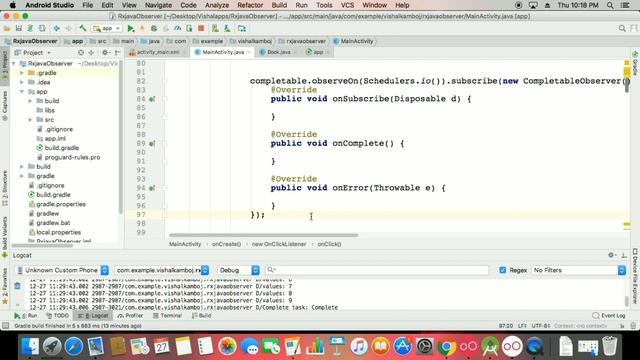Open the Analyze menu
Image resolution: width=640 pixels, height=360 pixels.
(217, 5)
